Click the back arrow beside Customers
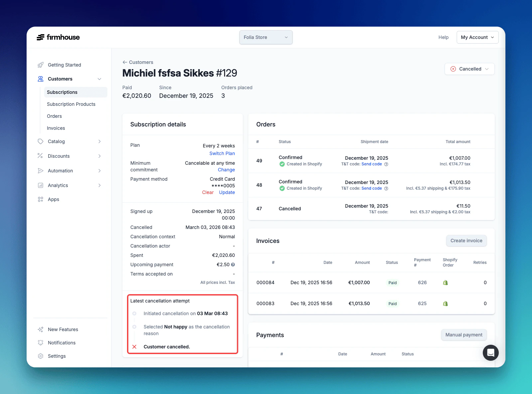The width and height of the screenshot is (532, 394). pos(125,62)
